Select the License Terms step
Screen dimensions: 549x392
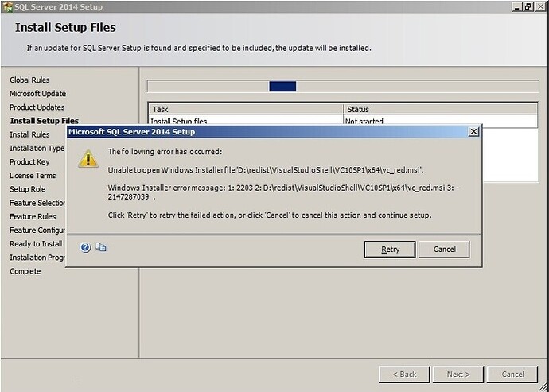coord(33,176)
